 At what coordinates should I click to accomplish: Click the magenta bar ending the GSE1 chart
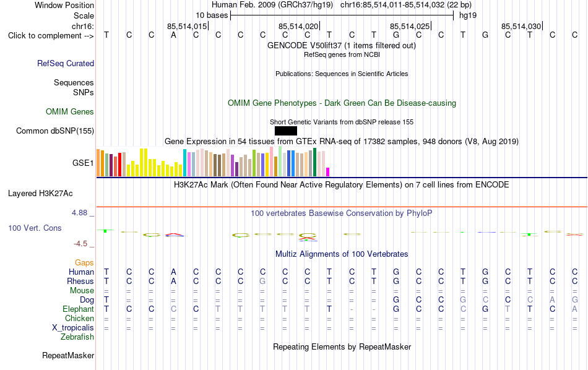[x=328, y=172]
